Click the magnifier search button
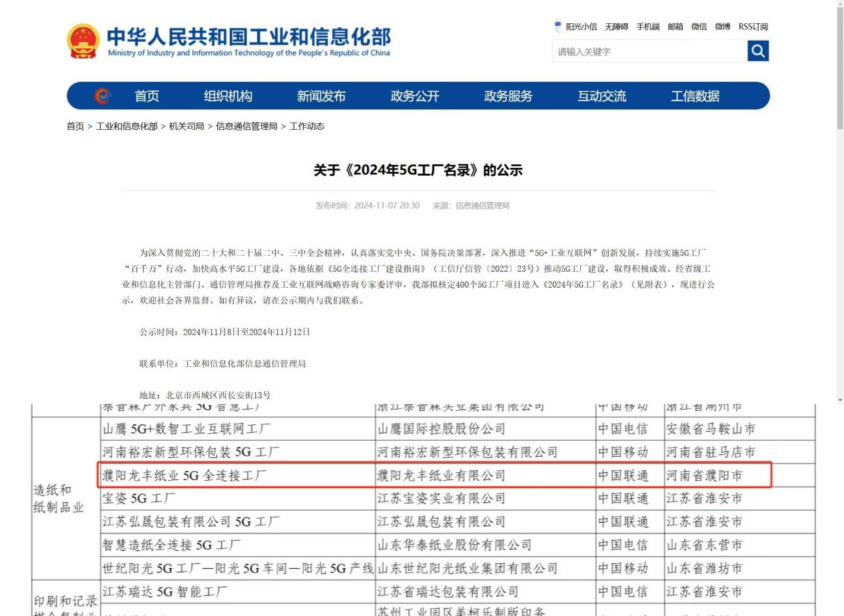The height and width of the screenshot is (616, 844). click(x=757, y=51)
